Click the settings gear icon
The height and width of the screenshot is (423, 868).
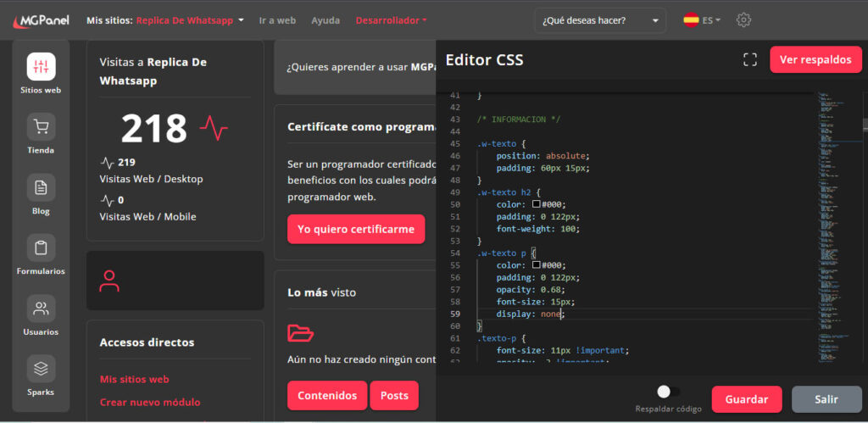click(x=743, y=19)
